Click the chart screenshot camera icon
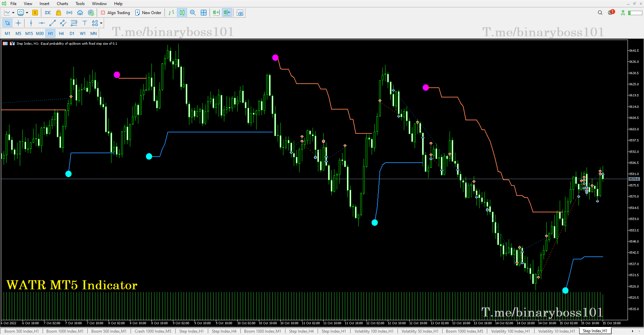 [x=240, y=13]
